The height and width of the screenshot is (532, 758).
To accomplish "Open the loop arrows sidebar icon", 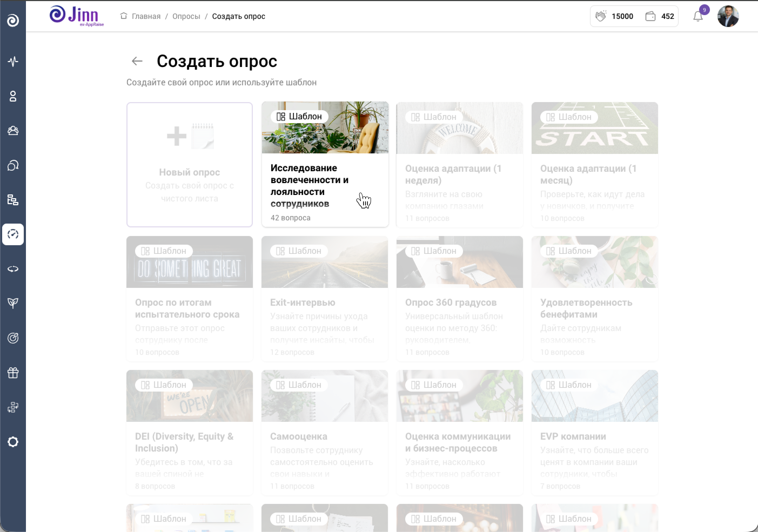I will click(x=13, y=269).
